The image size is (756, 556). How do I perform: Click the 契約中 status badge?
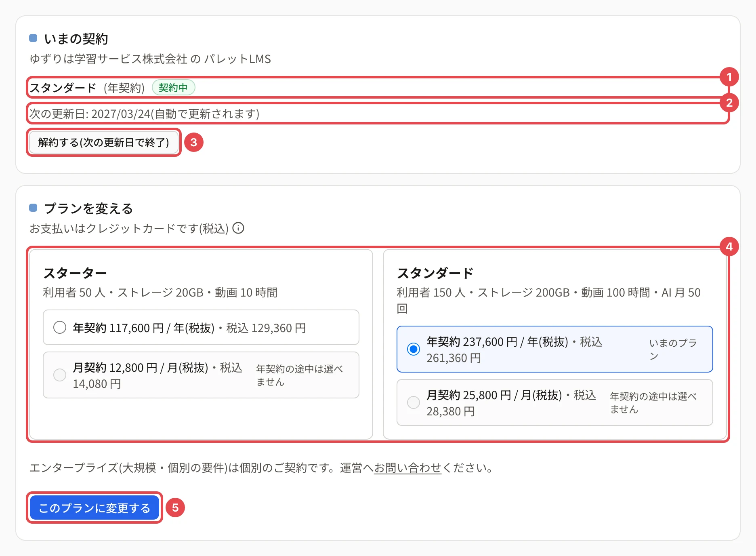[173, 87]
